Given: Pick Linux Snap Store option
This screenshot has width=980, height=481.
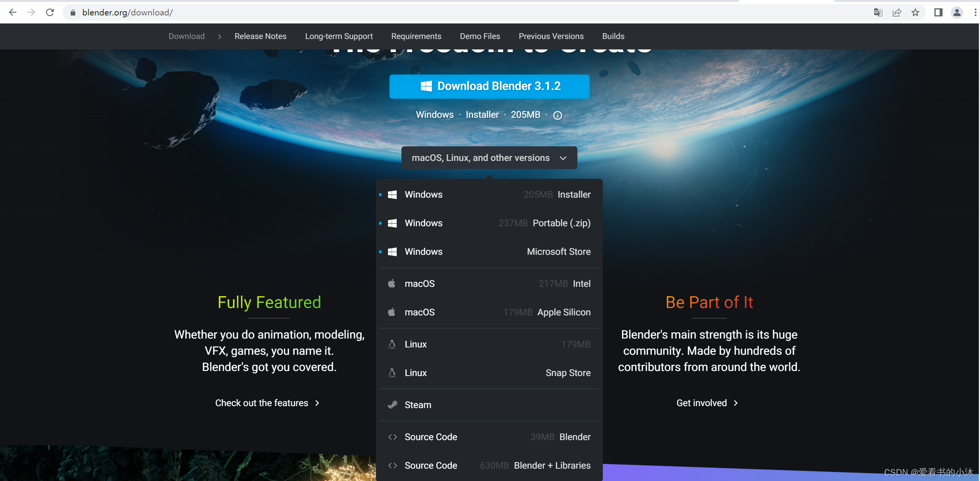Looking at the screenshot, I should pos(489,373).
